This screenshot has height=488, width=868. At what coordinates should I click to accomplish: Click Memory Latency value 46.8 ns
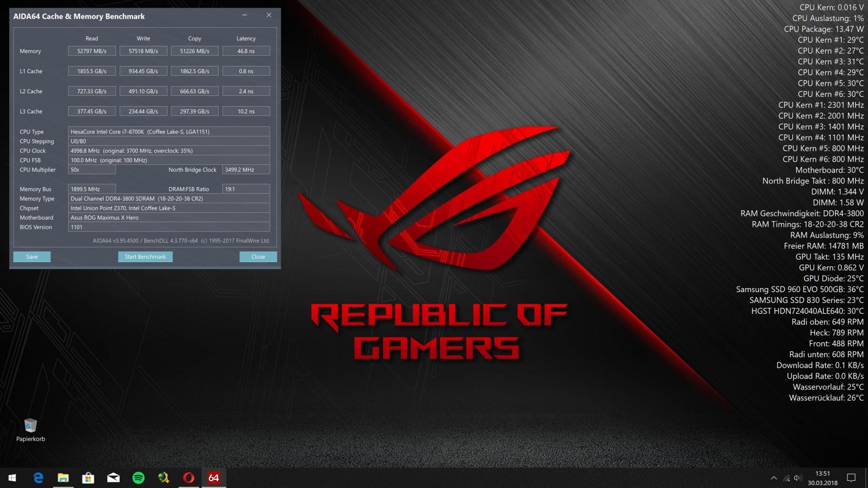pos(246,51)
